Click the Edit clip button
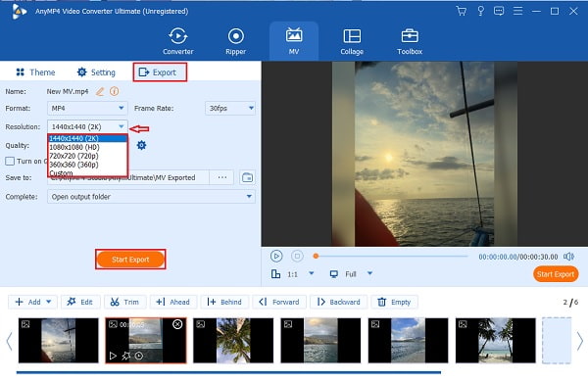Screen dimensions: 588x382 click(80, 302)
